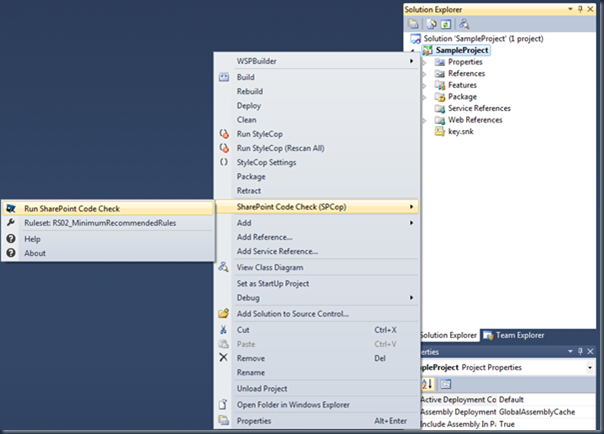The height and width of the screenshot is (434, 604).
Task: Click the scissors Cut icon
Action: 223,330
